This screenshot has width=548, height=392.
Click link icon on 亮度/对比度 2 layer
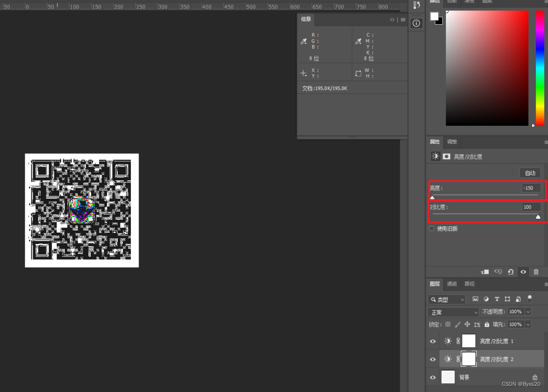click(x=458, y=359)
